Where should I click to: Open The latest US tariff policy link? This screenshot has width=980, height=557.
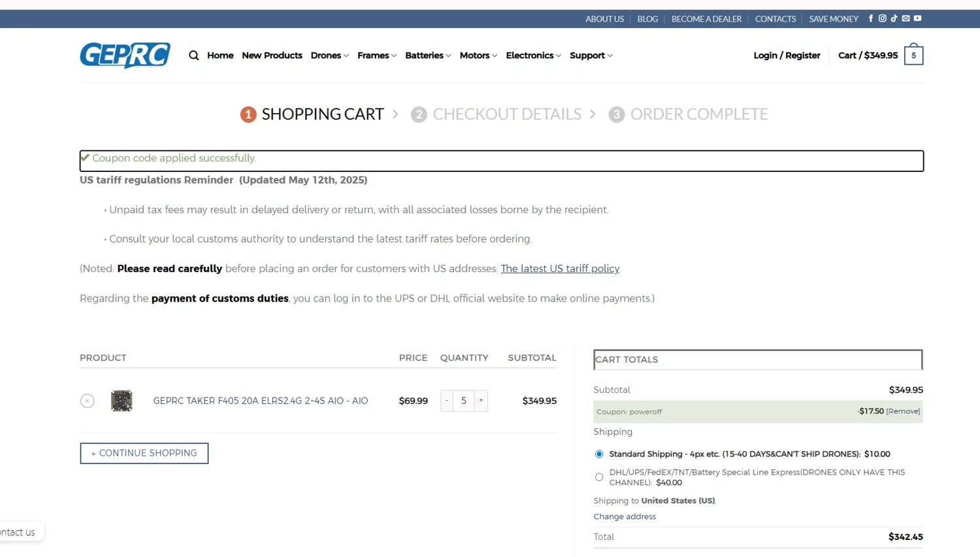coord(560,269)
